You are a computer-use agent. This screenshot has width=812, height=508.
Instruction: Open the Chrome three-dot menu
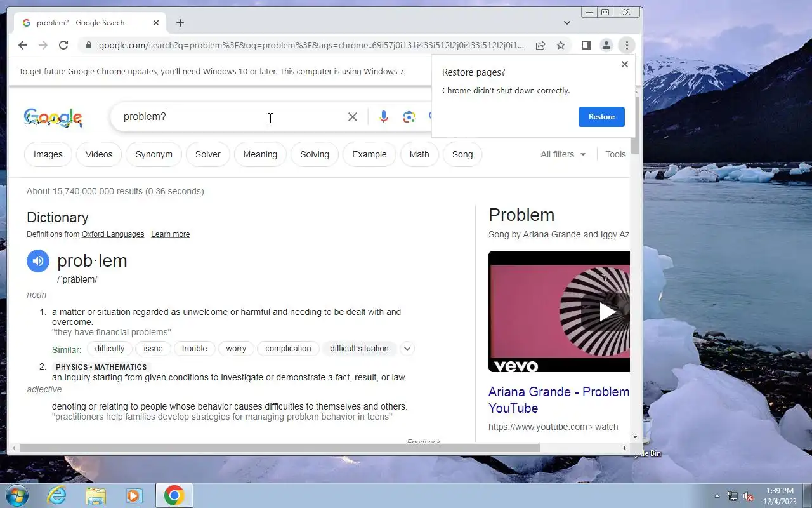click(627, 45)
